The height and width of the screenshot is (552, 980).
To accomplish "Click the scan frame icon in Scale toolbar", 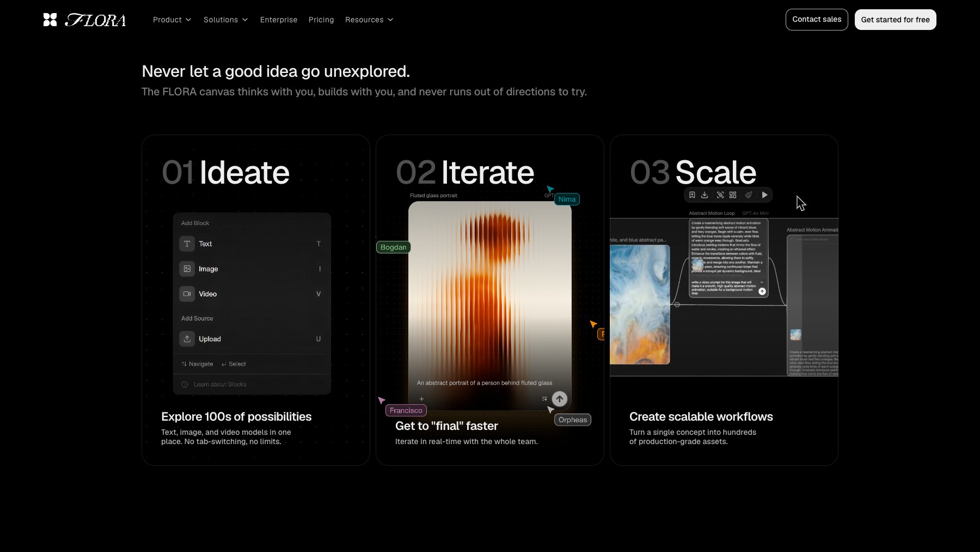I will (x=720, y=195).
